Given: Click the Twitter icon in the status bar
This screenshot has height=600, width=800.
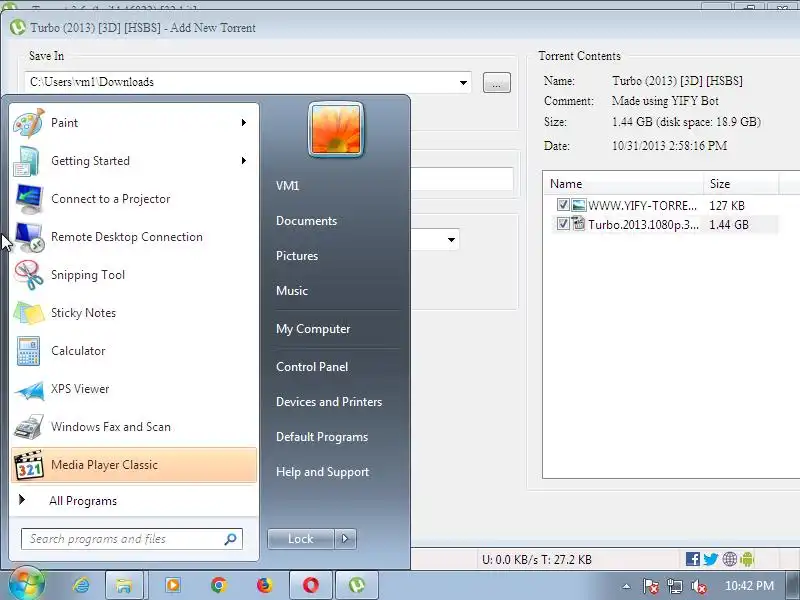Looking at the screenshot, I should tap(711, 559).
